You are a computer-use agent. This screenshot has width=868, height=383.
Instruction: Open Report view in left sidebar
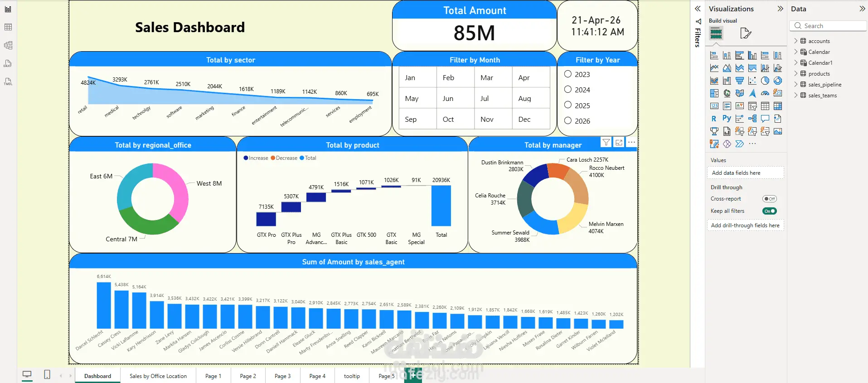pos(8,9)
